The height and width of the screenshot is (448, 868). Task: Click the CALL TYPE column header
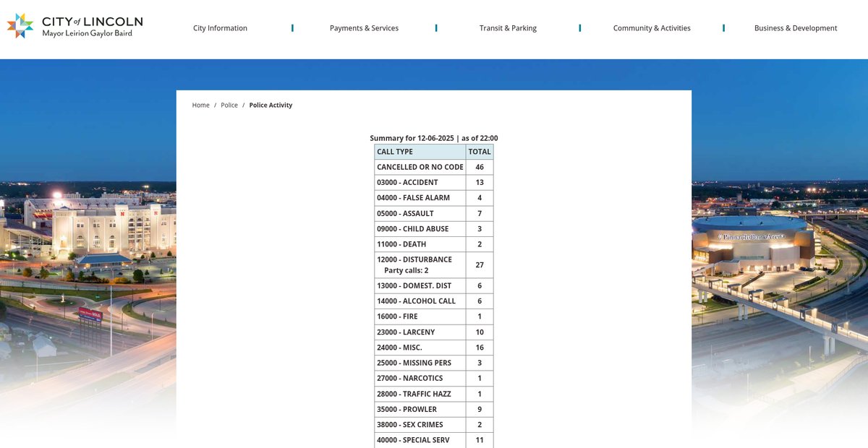[x=395, y=152]
